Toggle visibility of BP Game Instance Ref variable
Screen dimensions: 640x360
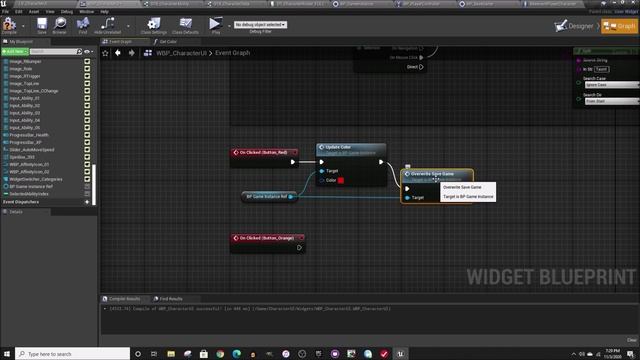click(x=87, y=187)
